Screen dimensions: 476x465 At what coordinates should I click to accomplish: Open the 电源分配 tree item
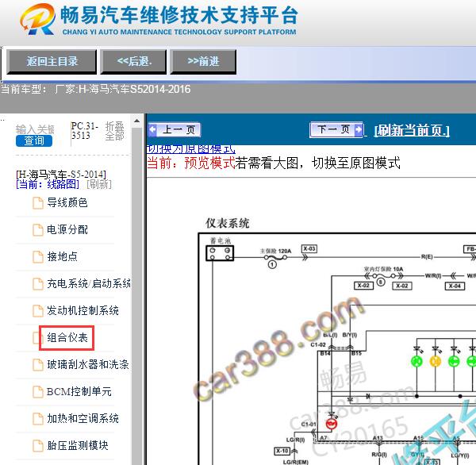(67, 229)
